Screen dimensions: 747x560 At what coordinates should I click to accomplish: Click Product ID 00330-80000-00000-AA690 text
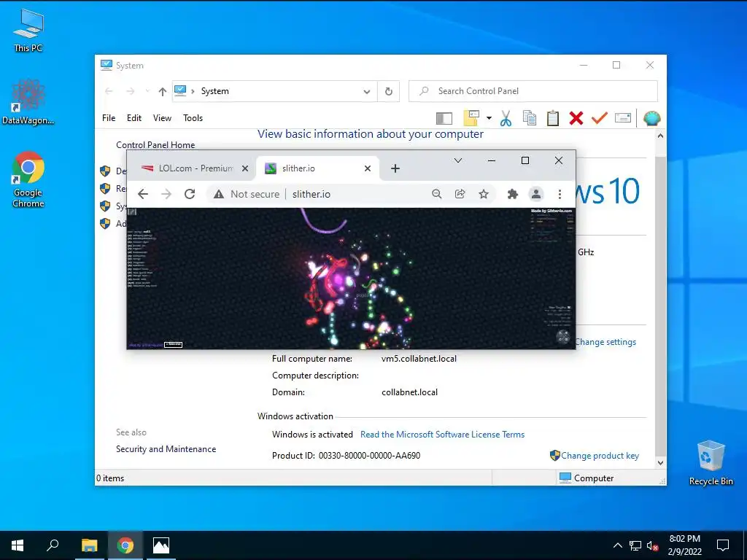(346, 456)
